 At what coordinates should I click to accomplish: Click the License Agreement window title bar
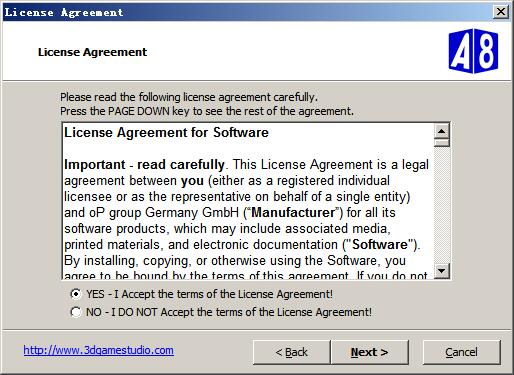coord(247,12)
